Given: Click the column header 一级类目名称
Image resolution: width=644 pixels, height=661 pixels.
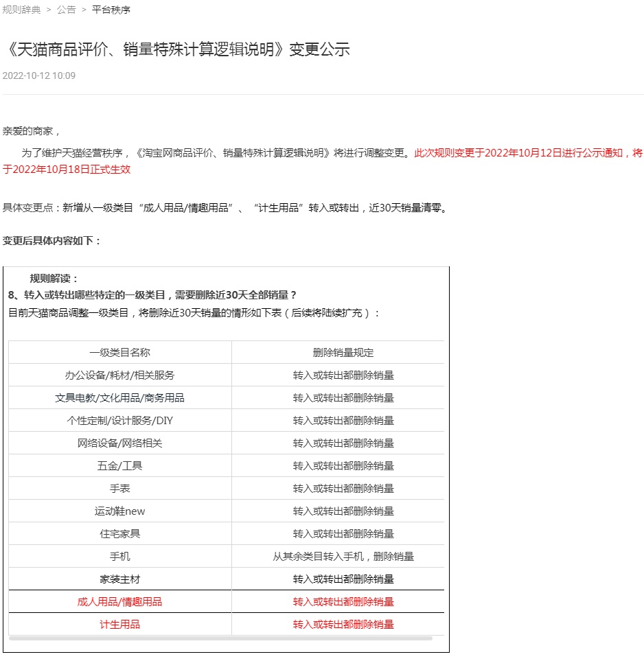Looking at the screenshot, I should coord(119,352).
